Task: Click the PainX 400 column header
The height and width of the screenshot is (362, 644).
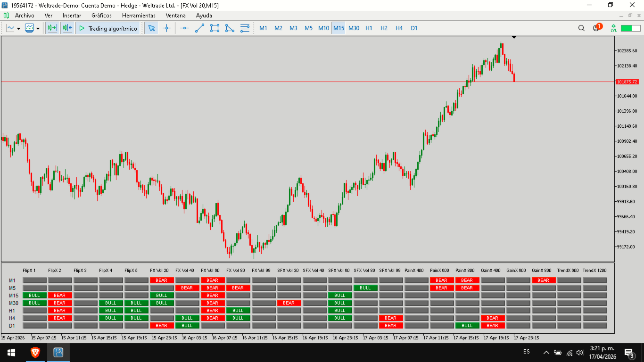Action: (x=414, y=271)
